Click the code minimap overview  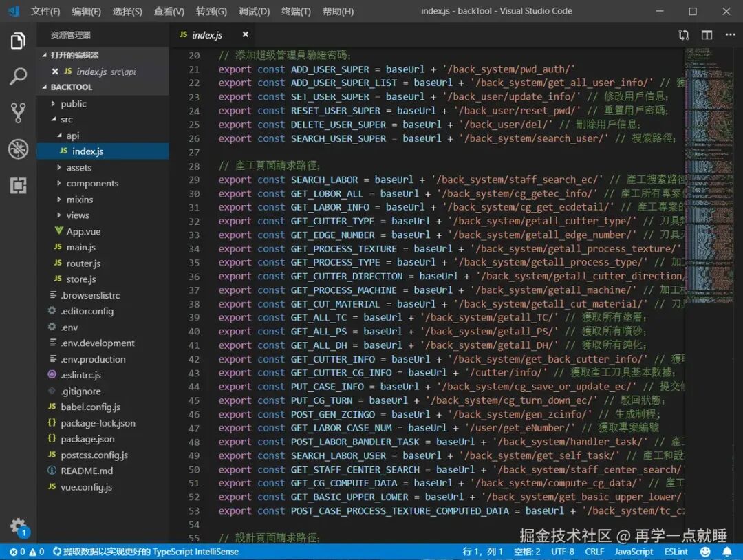(x=707, y=175)
